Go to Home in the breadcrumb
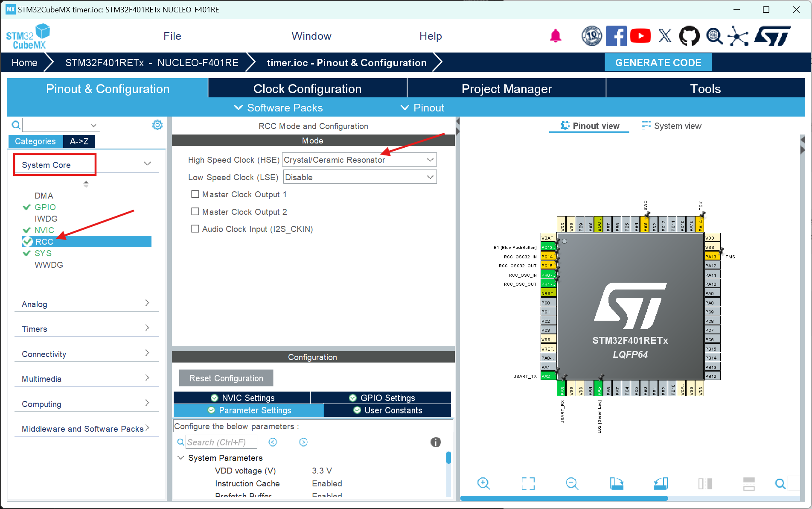The image size is (812, 509). point(24,63)
